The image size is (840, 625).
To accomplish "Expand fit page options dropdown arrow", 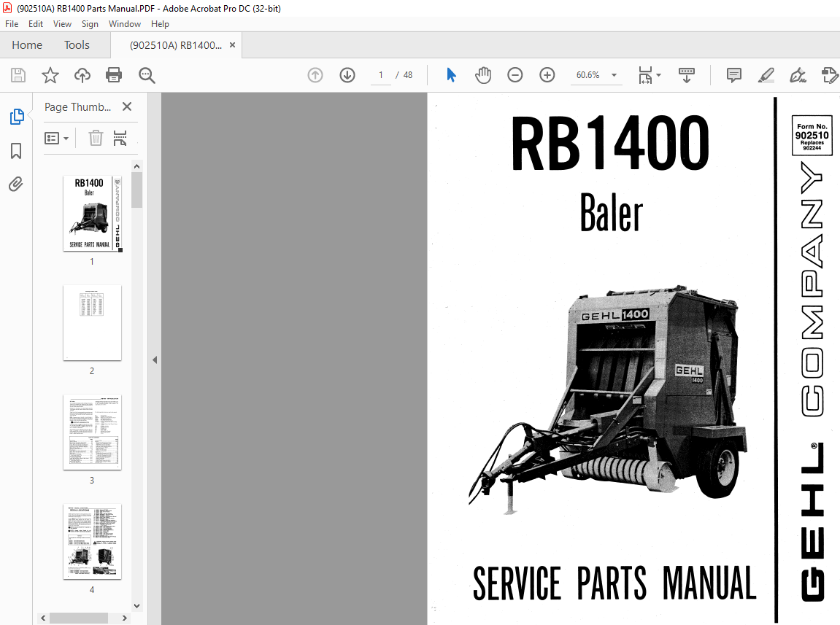I will point(659,75).
